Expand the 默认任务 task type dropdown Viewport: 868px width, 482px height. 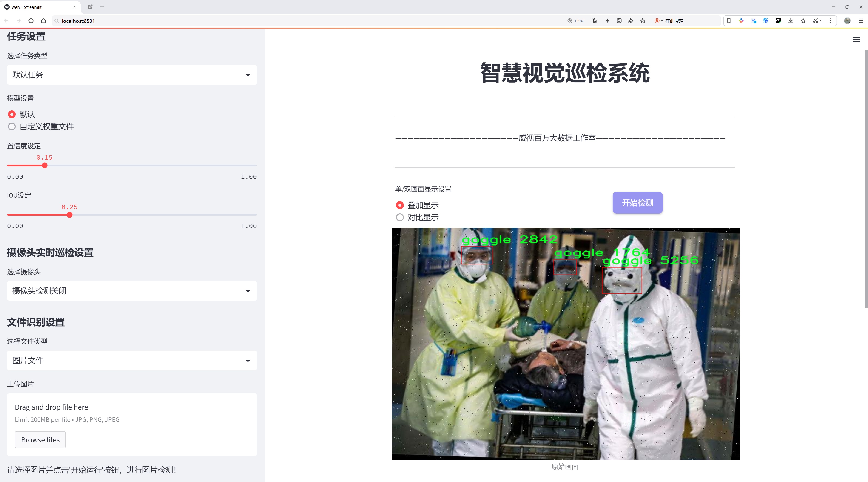(x=132, y=75)
